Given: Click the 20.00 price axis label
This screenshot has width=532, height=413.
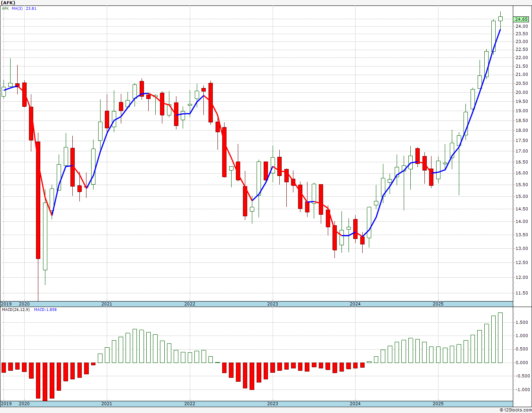Looking at the screenshot, I should (x=521, y=93).
